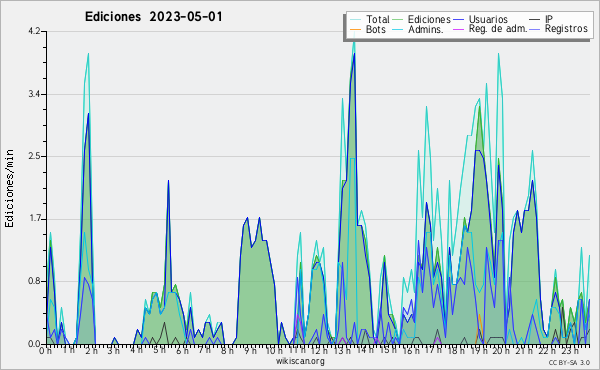Select the 'Registros' legend entry

click(566, 29)
